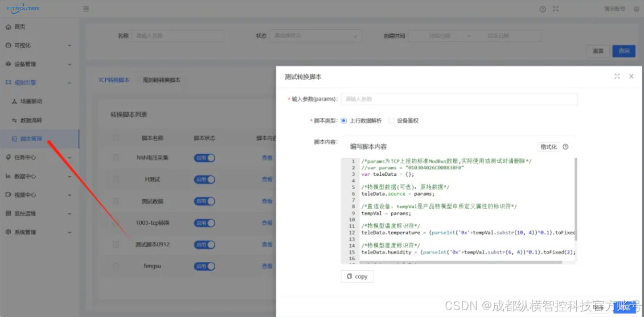Toggle fullscreen icon in top header

[556, 9]
